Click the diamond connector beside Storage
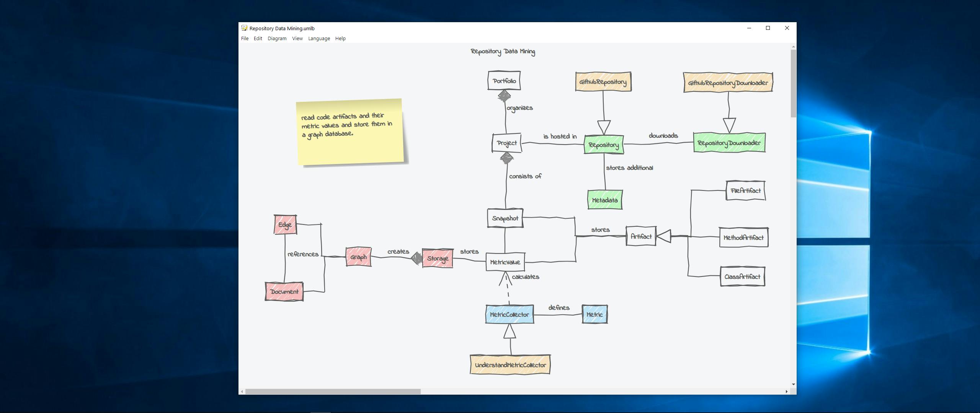Image resolution: width=980 pixels, height=413 pixels. [416, 259]
